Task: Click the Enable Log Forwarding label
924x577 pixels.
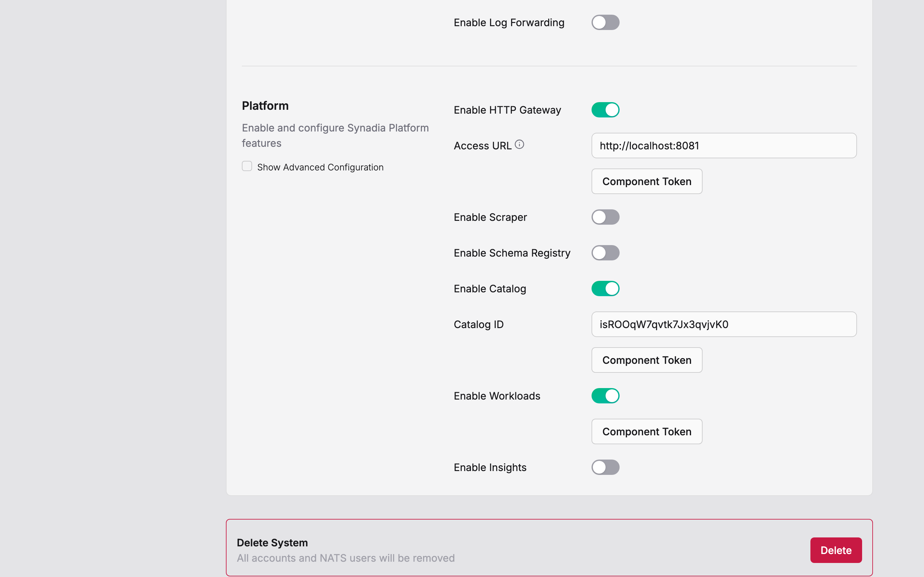Action: tap(509, 23)
